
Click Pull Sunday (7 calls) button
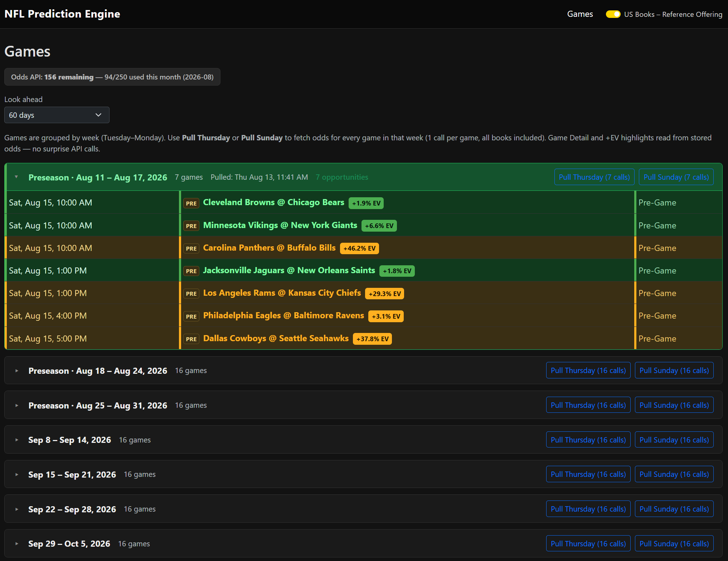[676, 177]
